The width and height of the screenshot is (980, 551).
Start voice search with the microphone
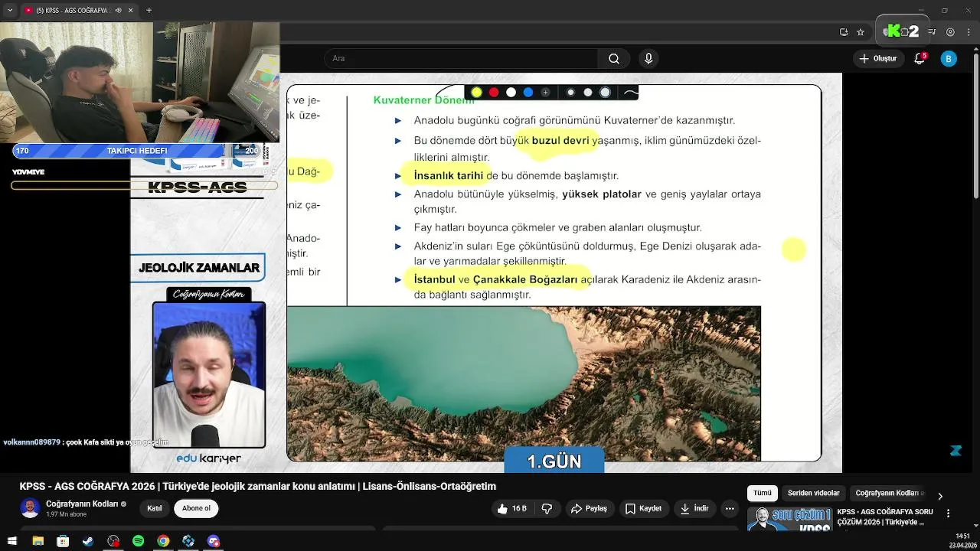(x=648, y=59)
